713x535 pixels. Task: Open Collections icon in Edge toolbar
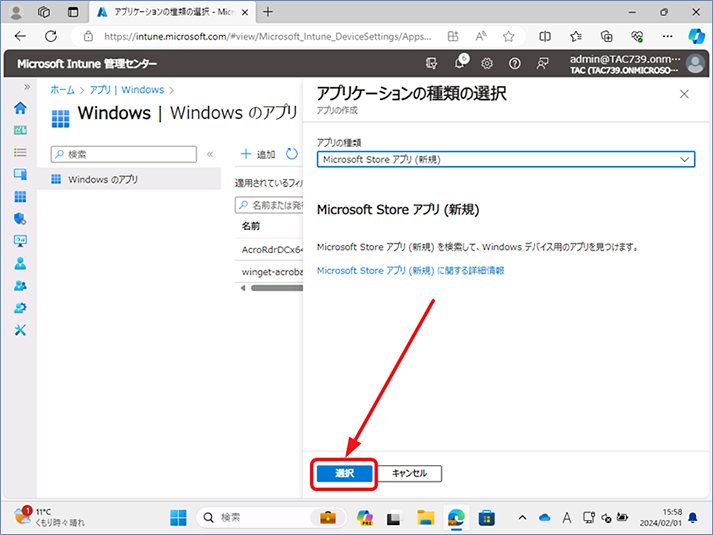(607, 36)
